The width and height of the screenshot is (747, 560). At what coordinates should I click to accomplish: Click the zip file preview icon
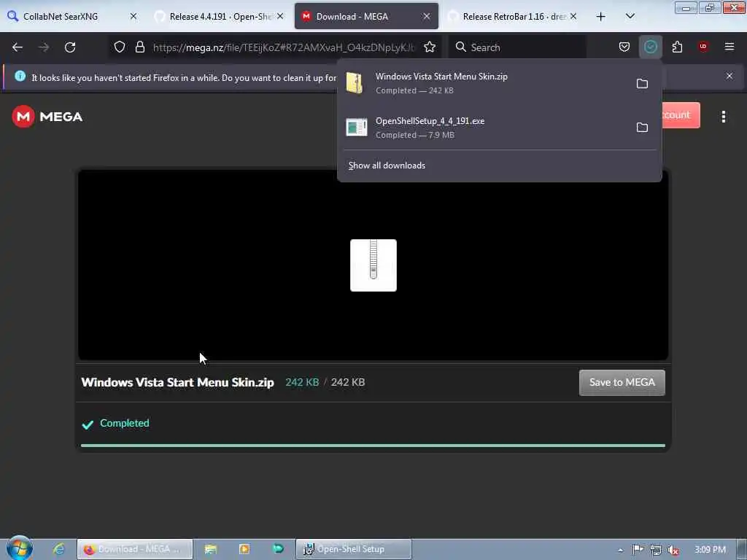pos(373,265)
